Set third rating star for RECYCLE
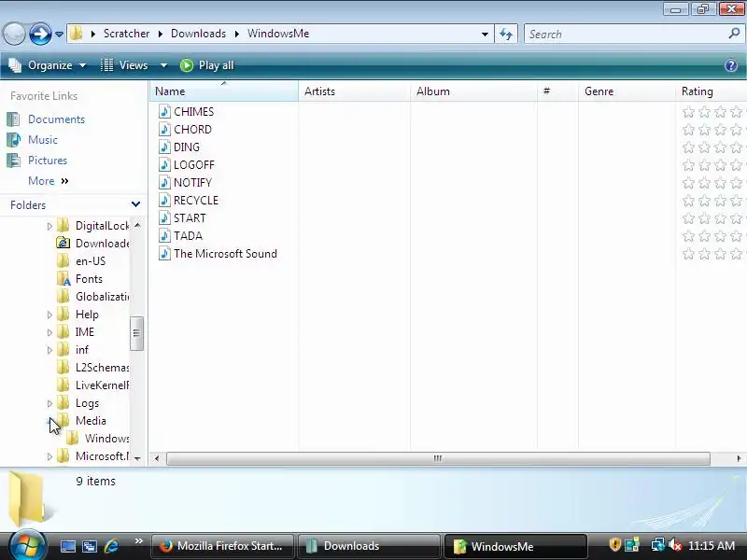 [x=720, y=201]
